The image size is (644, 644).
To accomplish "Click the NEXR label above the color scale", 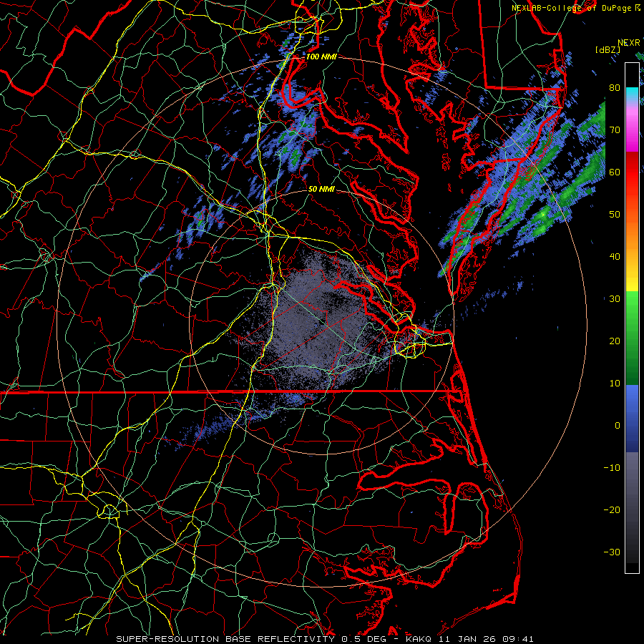I will point(629,43).
